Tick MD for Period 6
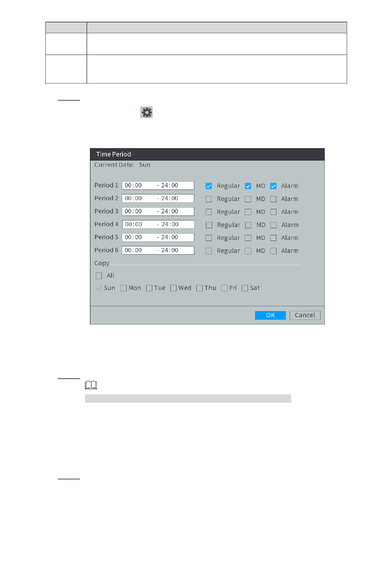392x561 pixels. pyautogui.click(x=248, y=251)
